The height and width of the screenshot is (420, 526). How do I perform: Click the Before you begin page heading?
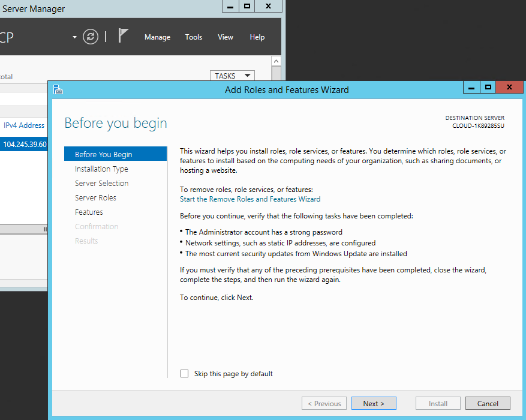click(116, 123)
